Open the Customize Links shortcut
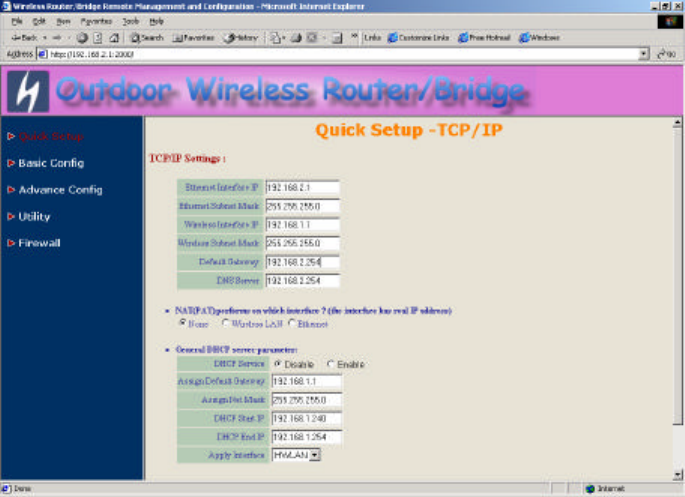 pos(418,38)
